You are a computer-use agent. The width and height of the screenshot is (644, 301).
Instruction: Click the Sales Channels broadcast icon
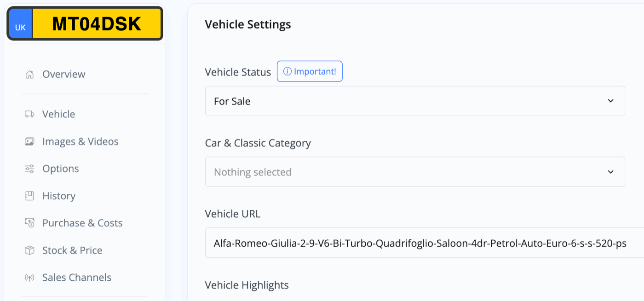click(x=29, y=278)
